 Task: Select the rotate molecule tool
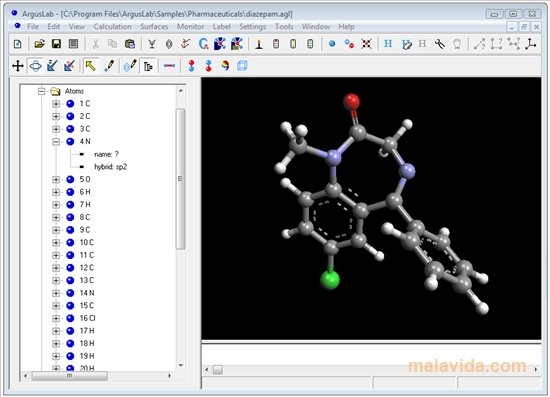coord(35,66)
